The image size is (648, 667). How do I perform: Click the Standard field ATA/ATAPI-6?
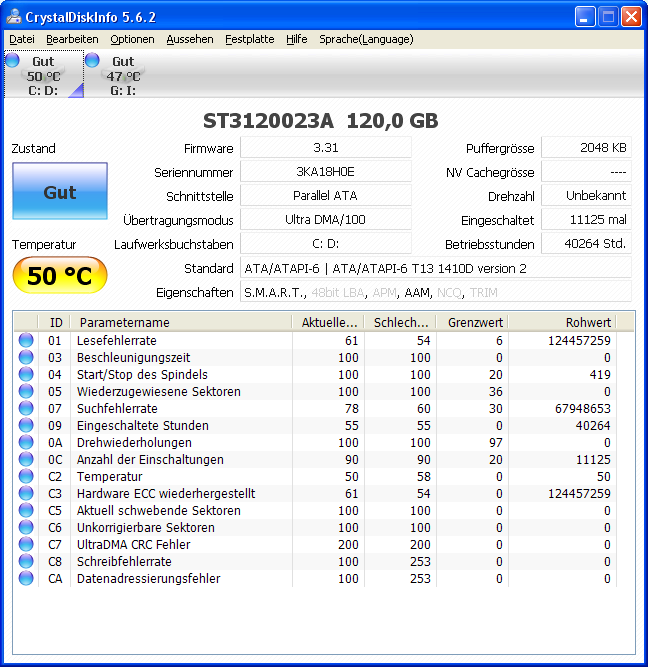436,268
